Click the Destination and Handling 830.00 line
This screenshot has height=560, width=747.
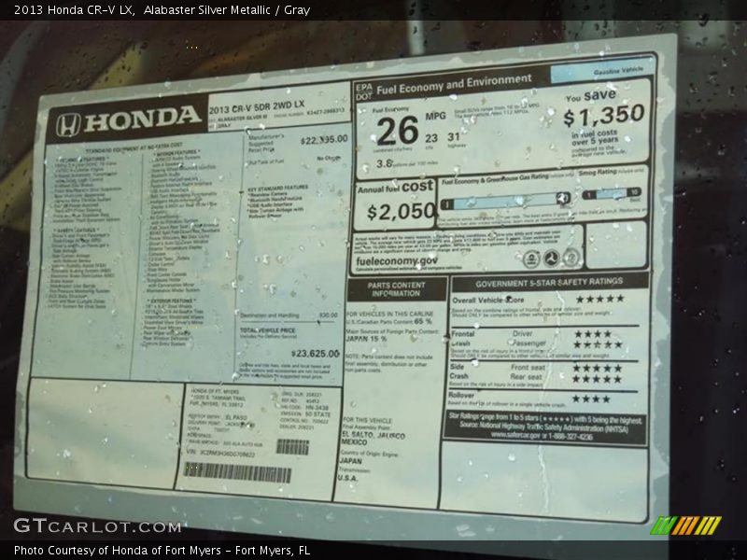coord(289,315)
